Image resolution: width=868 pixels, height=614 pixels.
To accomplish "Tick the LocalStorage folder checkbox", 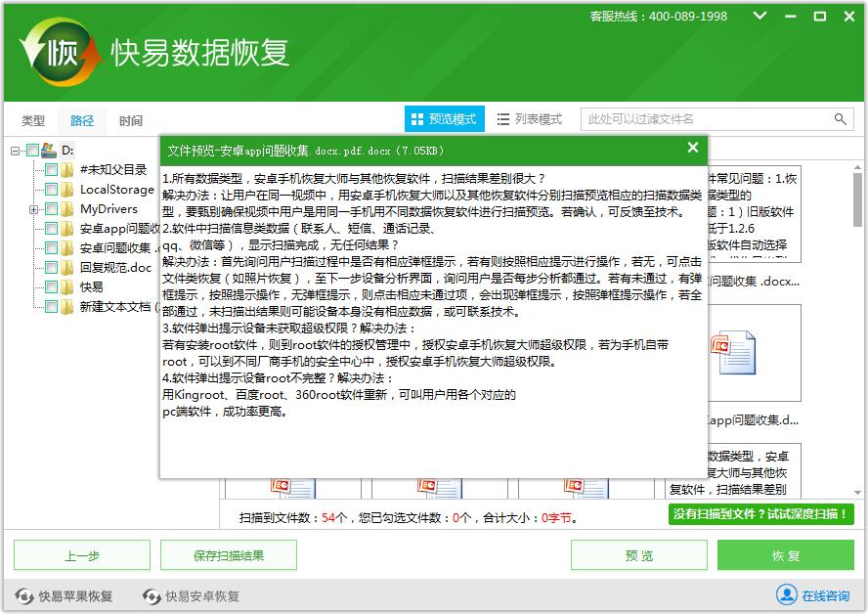I will [51, 190].
